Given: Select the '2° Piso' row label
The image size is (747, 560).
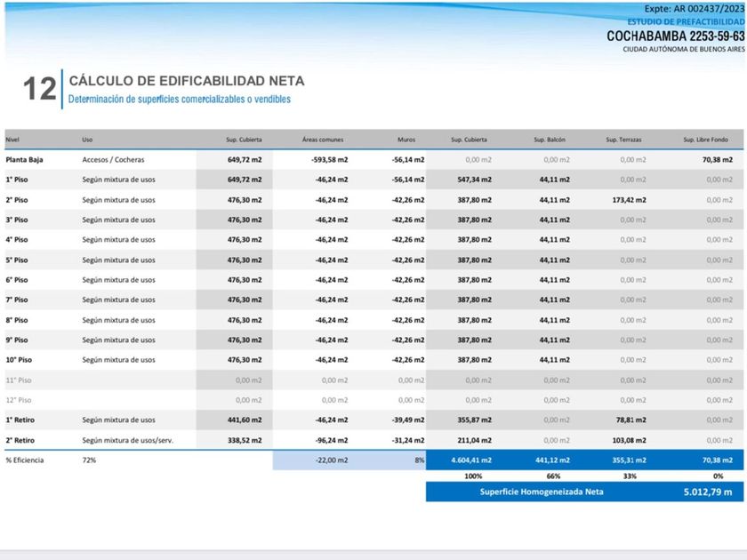Looking at the screenshot, I should (x=17, y=200).
